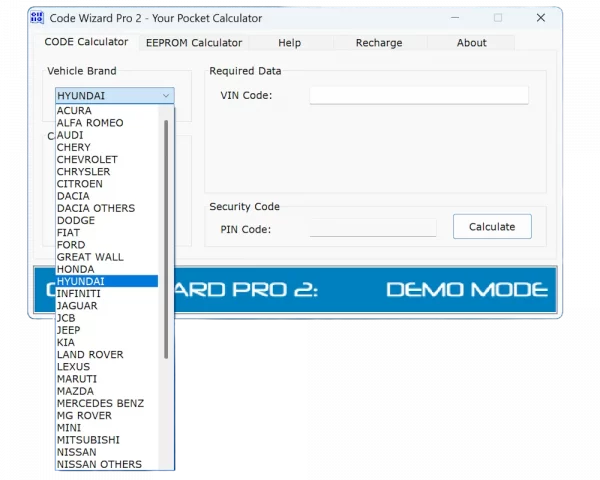
Task: Collapse the Vehicle Brand dropdown arrow
Action: pyautogui.click(x=165, y=96)
